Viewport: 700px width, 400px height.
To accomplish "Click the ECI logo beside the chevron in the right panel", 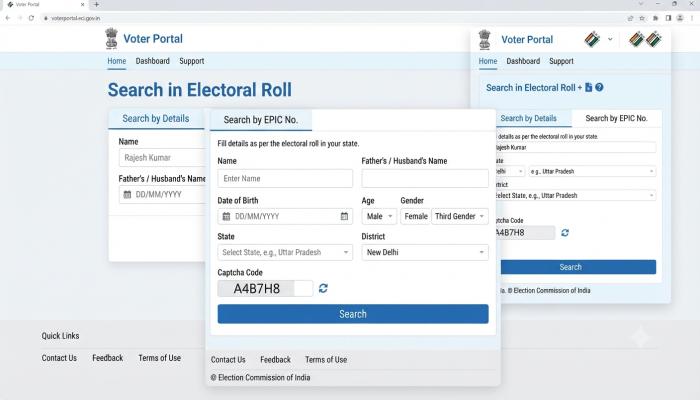I will 592,39.
